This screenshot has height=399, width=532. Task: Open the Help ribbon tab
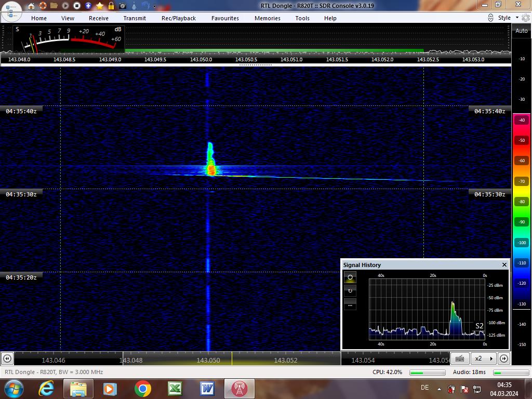pyautogui.click(x=330, y=18)
